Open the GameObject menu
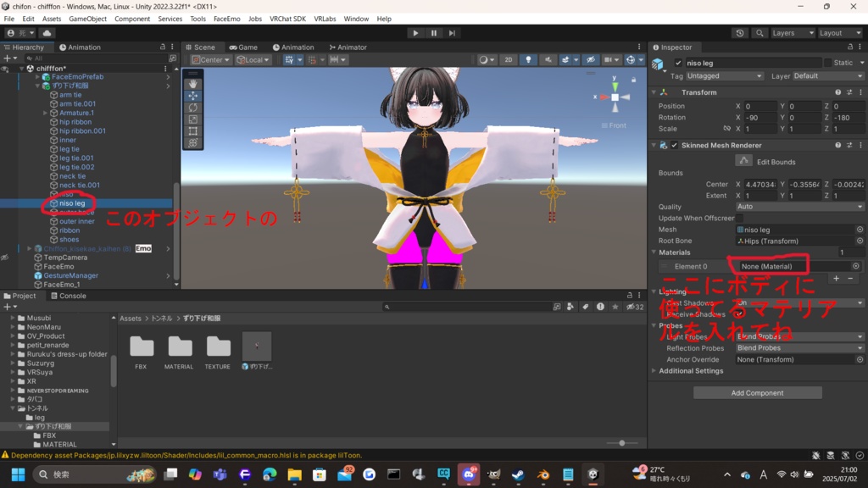Screen dimensions: 868x488 [x=87, y=19]
